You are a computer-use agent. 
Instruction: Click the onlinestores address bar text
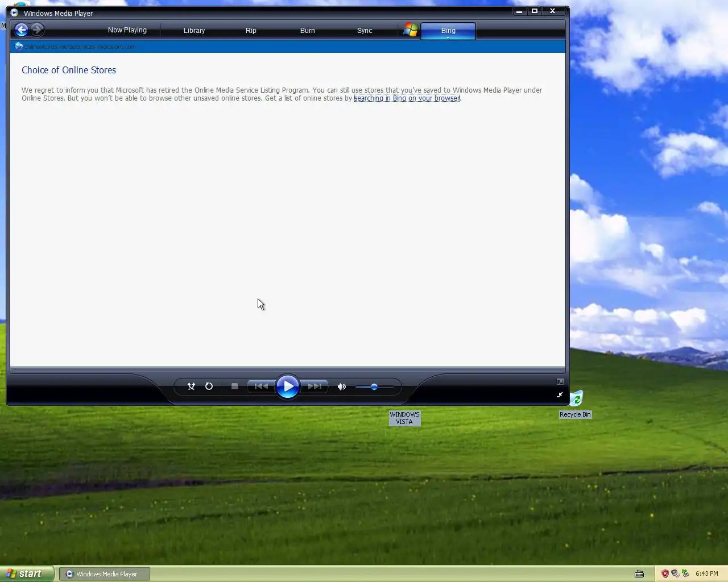[x=80, y=47]
